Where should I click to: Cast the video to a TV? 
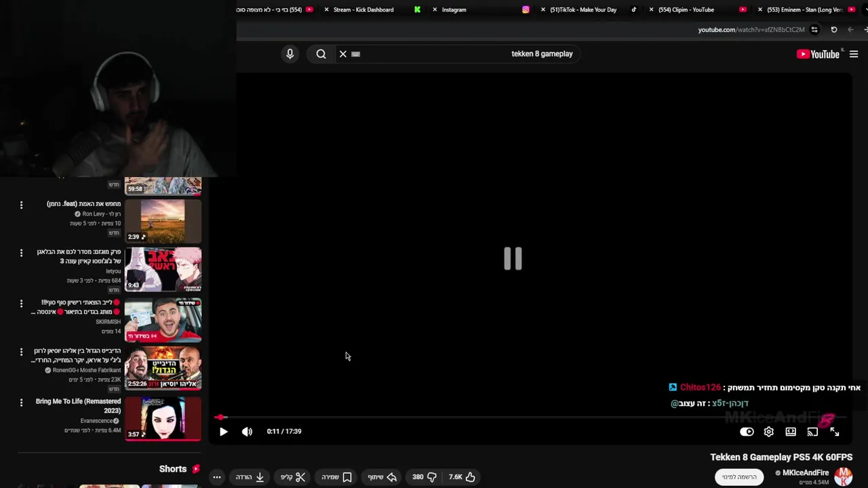812,432
